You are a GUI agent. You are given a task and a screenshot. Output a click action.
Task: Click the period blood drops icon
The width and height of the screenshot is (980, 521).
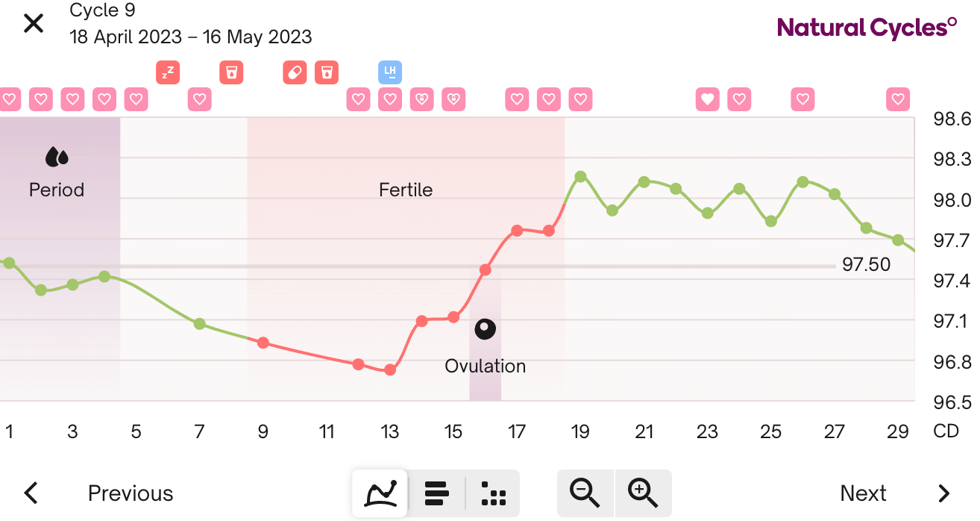click(x=57, y=157)
